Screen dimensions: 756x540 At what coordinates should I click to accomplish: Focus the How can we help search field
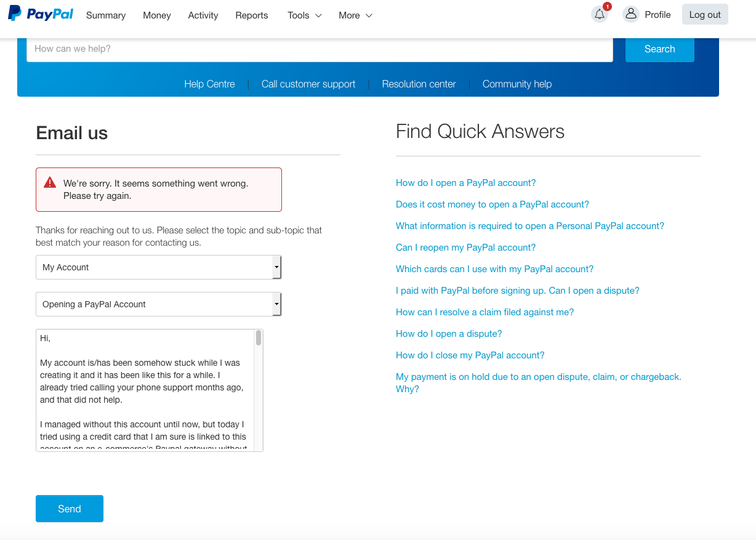pyautogui.click(x=320, y=49)
